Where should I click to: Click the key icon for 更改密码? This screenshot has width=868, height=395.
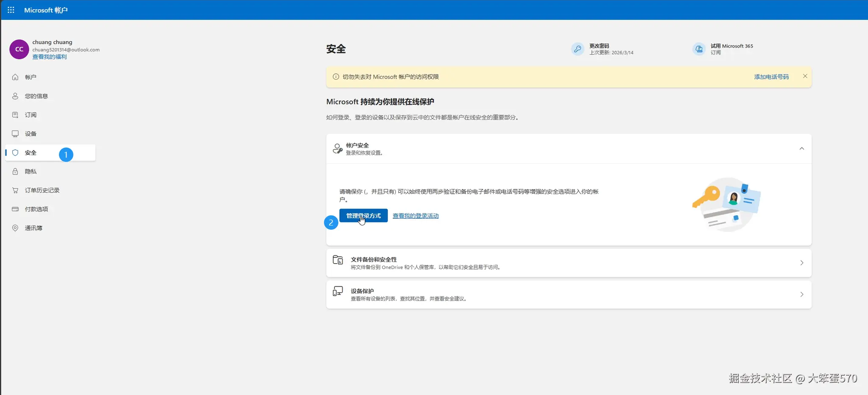point(578,49)
